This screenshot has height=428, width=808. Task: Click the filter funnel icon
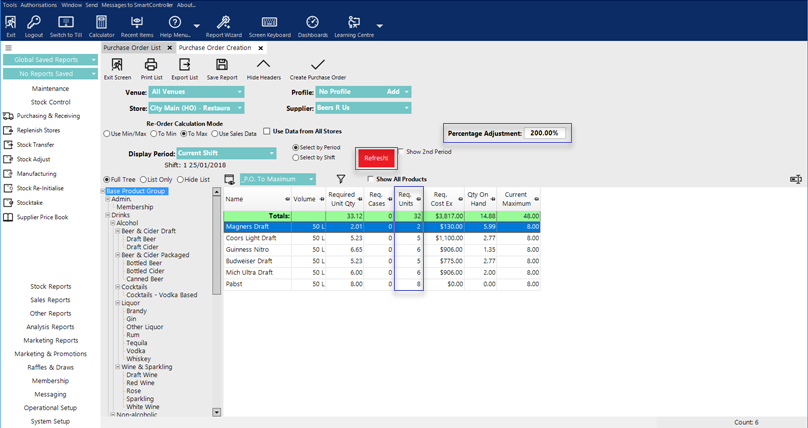point(341,180)
